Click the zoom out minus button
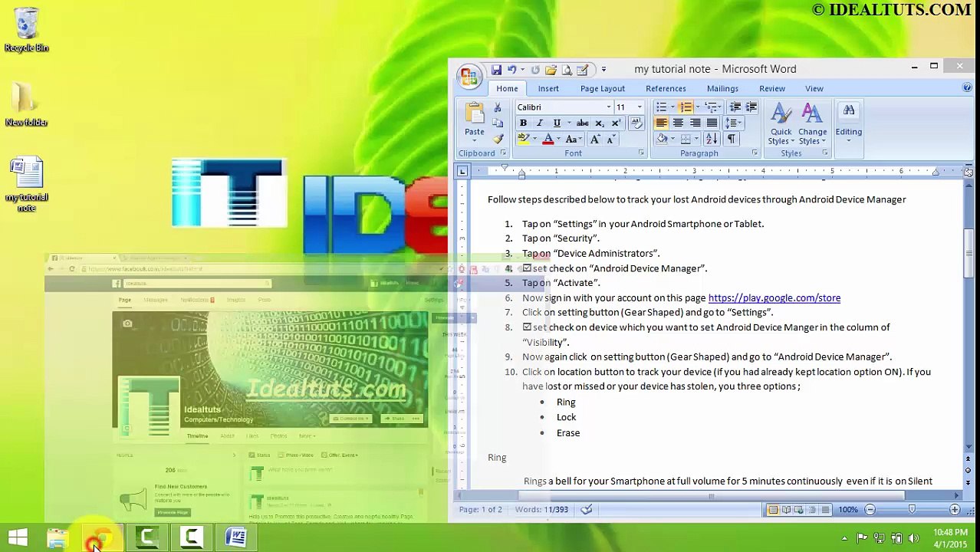Image resolution: width=980 pixels, height=552 pixels. pyautogui.click(x=870, y=510)
